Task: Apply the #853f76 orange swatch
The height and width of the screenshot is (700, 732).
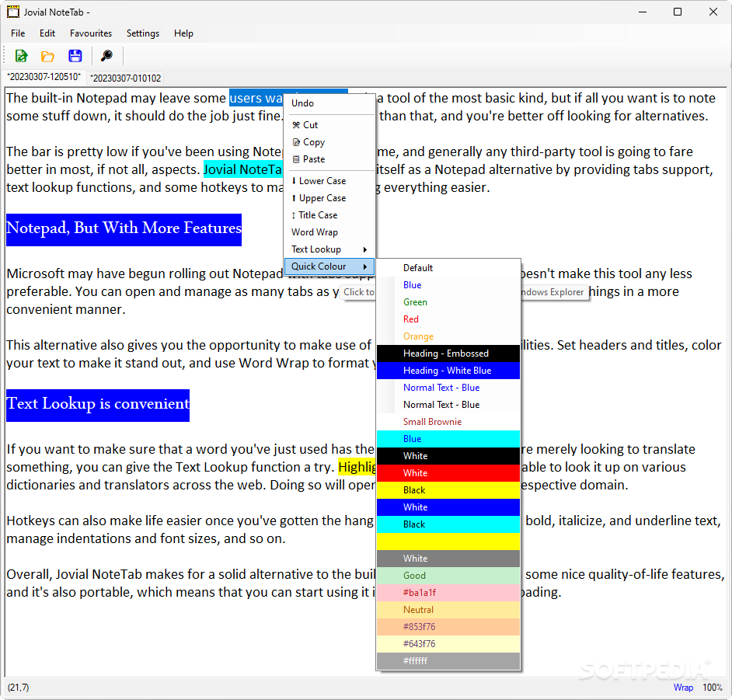Action: 448,627
